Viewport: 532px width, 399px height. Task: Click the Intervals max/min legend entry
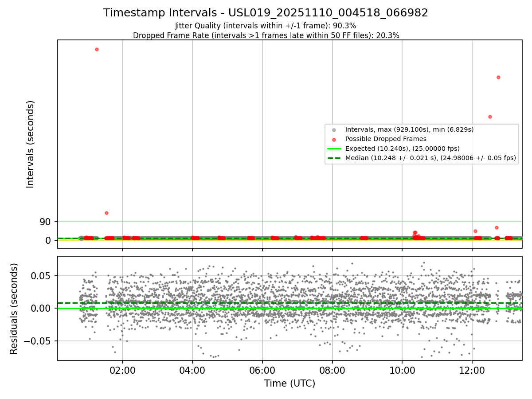409,129
